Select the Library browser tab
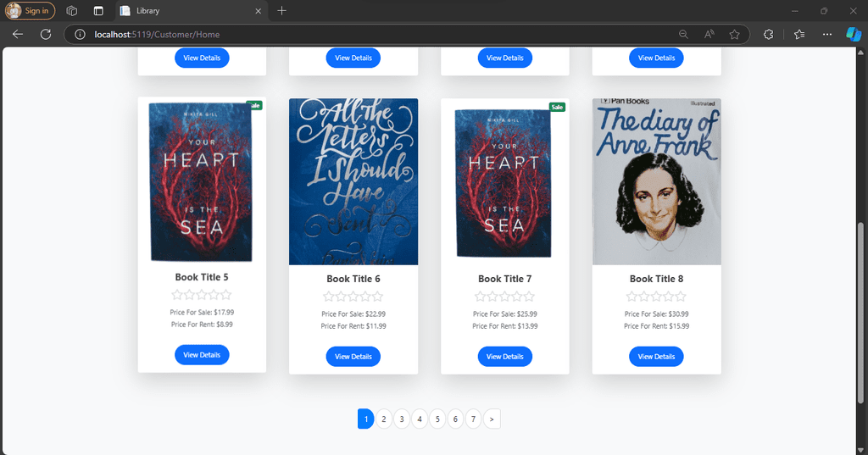Viewport: 868px width, 455px height. click(x=192, y=10)
